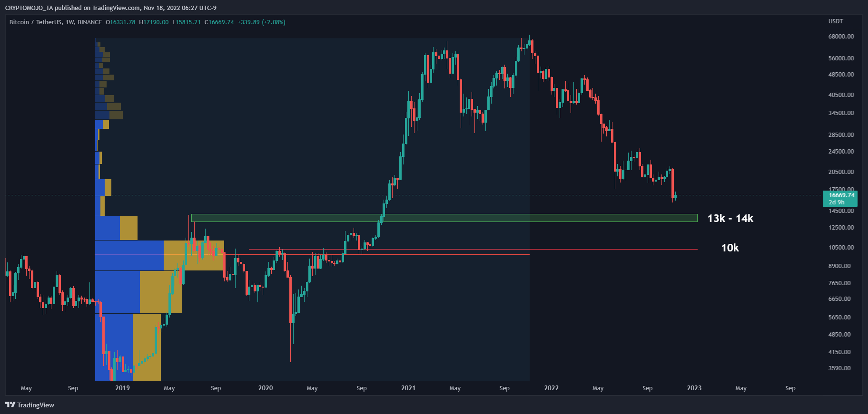This screenshot has width=868, height=414.
Task: Click the 4150.00 price axis label
Action: pyautogui.click(x=839, y=352)
